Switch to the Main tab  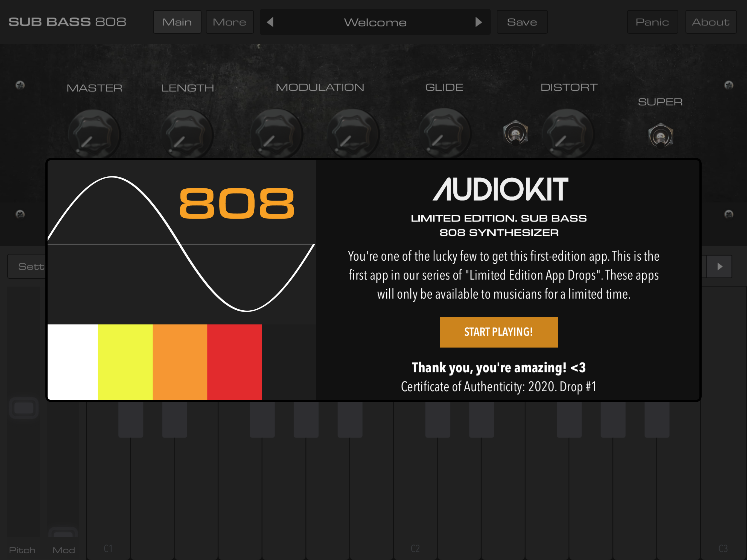[x=177, y=22]
